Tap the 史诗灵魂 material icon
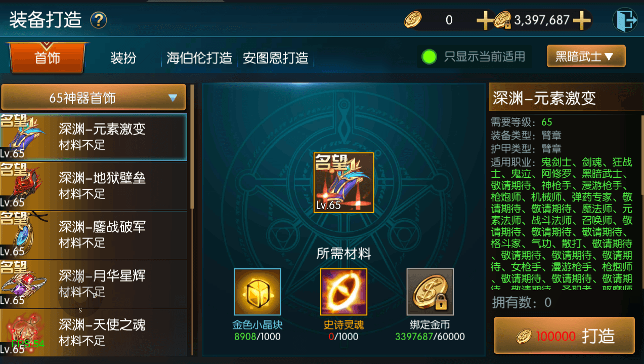 tap(344, 292)
